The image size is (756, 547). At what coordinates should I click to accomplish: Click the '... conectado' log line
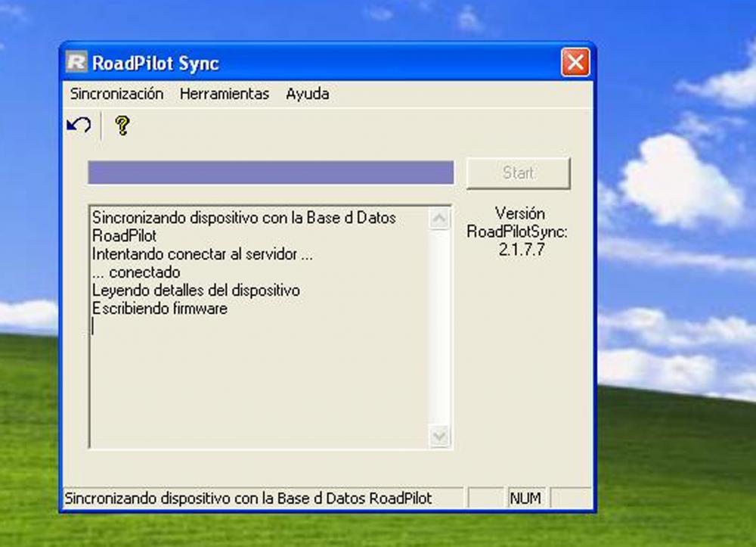point(136,272)
